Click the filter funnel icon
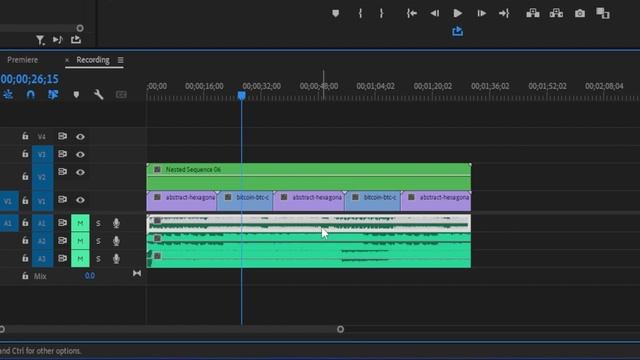The height and width of the screenshot is (360, 640). click(40, 40)
